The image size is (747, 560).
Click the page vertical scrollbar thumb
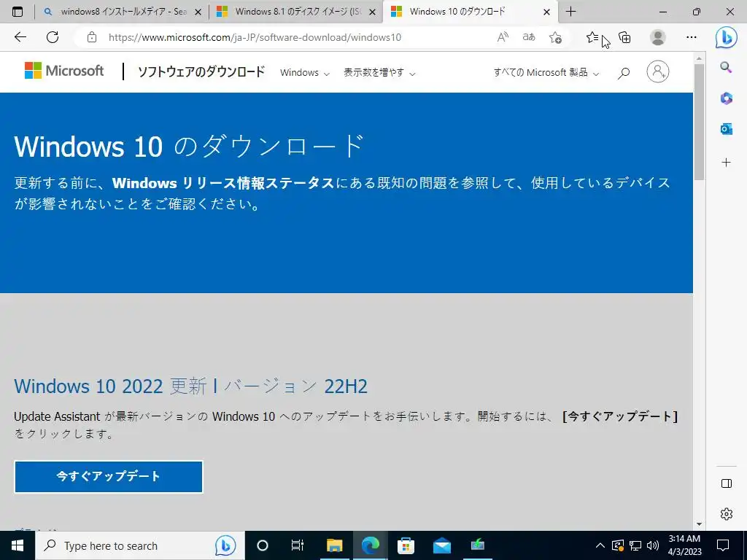point(699,122)
